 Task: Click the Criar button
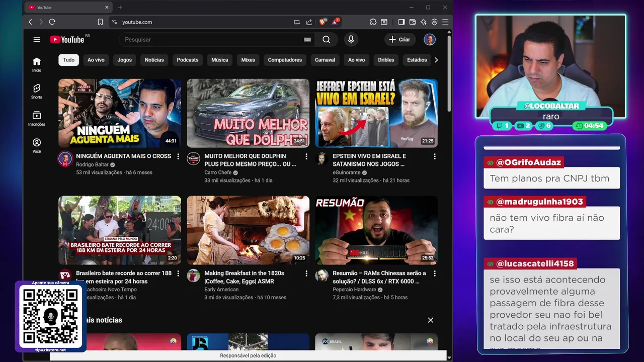[400, 40]
